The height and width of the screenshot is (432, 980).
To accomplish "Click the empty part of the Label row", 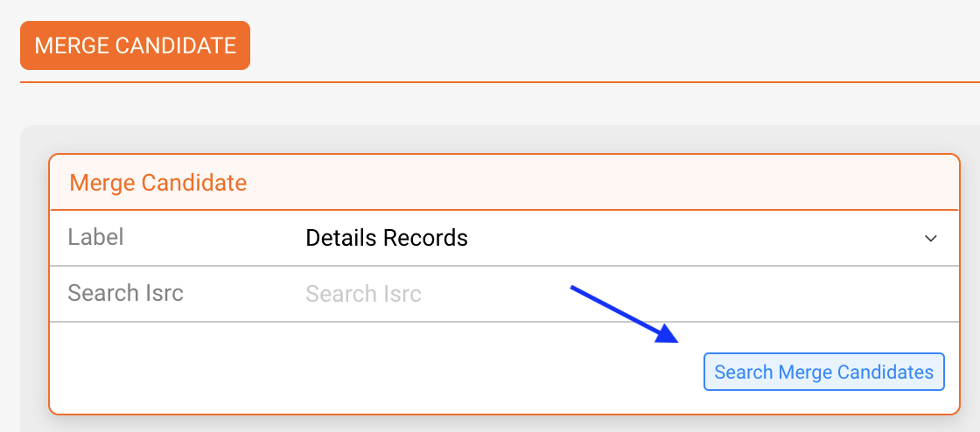I will click(x=694, y=238).
